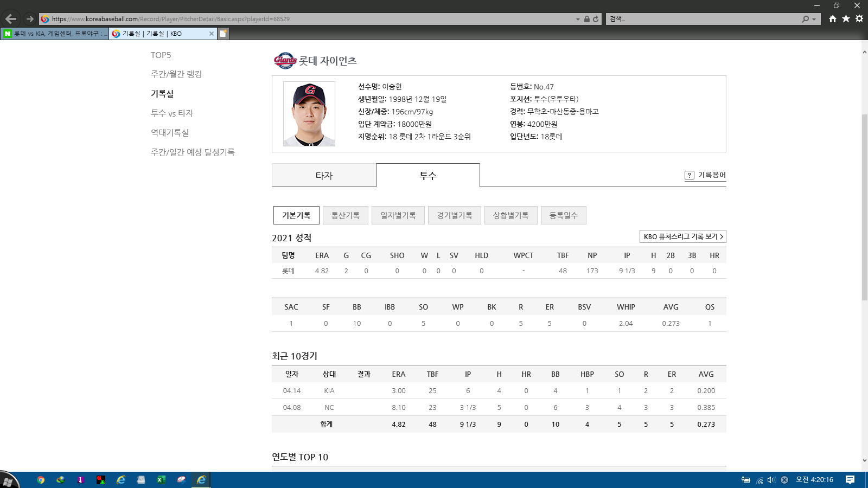Click the 합계 totals row label
868x488 pixels.
(327, 425)
